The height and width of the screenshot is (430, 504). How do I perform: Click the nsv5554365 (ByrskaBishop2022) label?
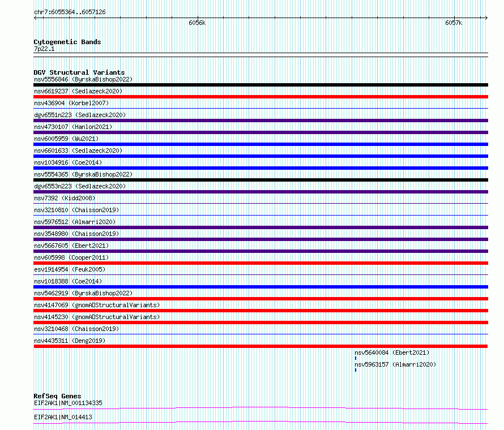pyautogui.click(x=83, y=174)
